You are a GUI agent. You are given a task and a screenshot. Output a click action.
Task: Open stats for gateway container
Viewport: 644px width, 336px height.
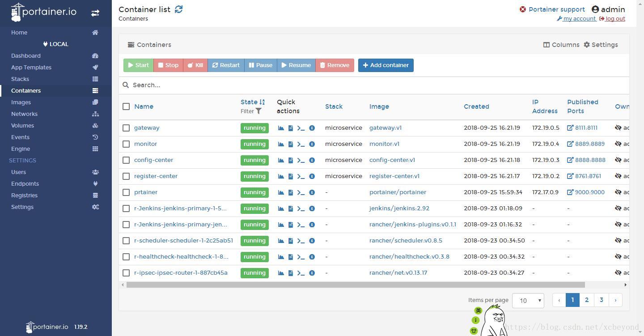coord(281,128)
